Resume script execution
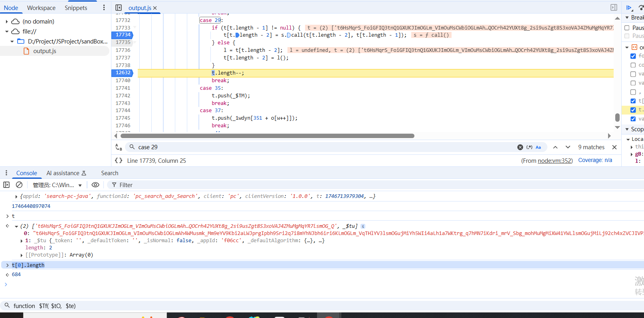644x318 pixels. pyautogui.click(x=629, y=8)
